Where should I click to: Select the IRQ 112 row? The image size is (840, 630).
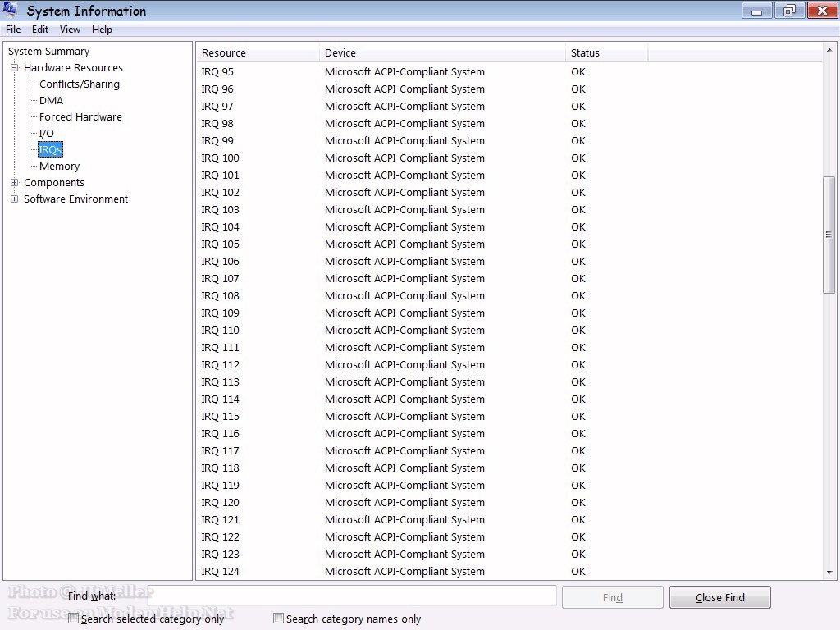pos(509,364)
